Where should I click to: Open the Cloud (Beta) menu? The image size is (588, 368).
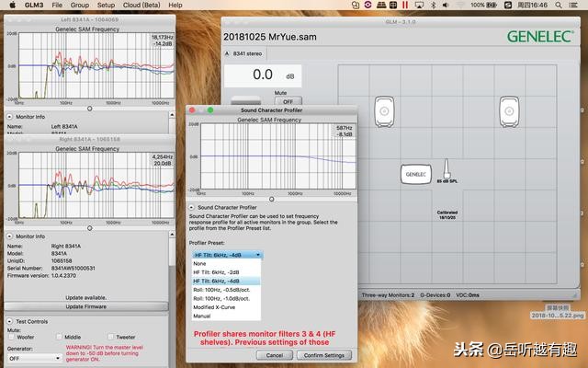tap(141, 5)
